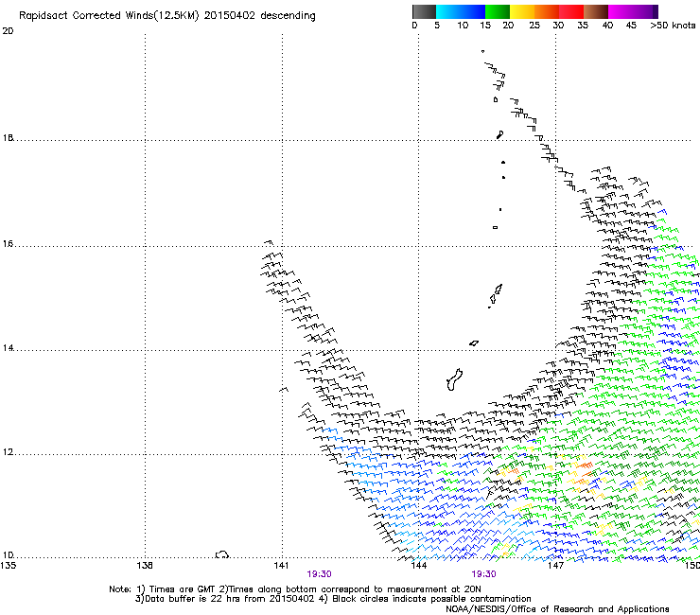Image resolution: width=700 pixels, height=615 pixels.
Task: Click the purple 19:30 time near 144
Action: 484,574
